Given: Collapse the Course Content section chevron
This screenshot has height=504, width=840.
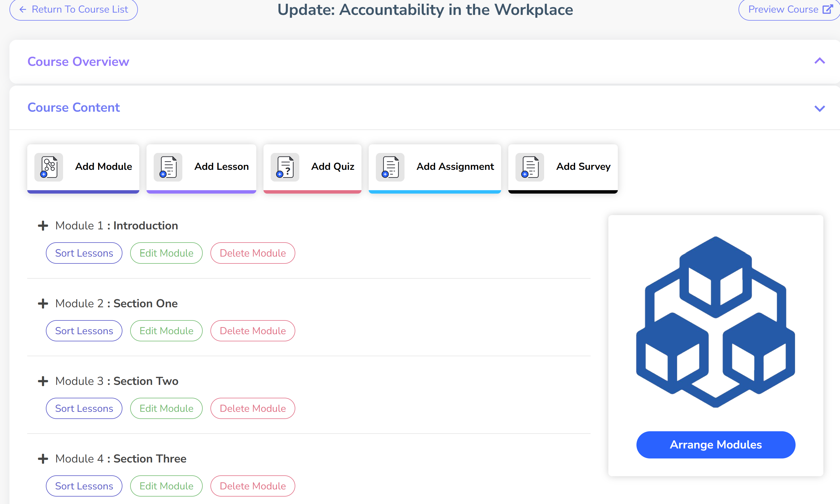Looking at the screenshot, I should [820, 108].
